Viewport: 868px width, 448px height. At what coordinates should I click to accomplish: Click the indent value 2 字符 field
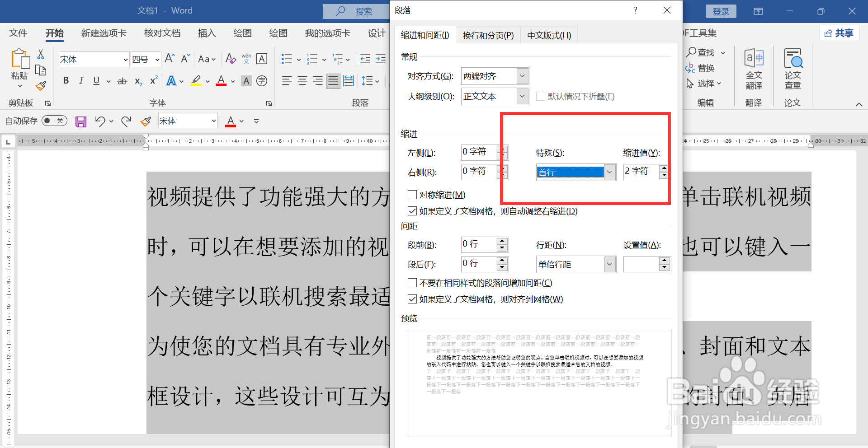click(x=641, y=172)
